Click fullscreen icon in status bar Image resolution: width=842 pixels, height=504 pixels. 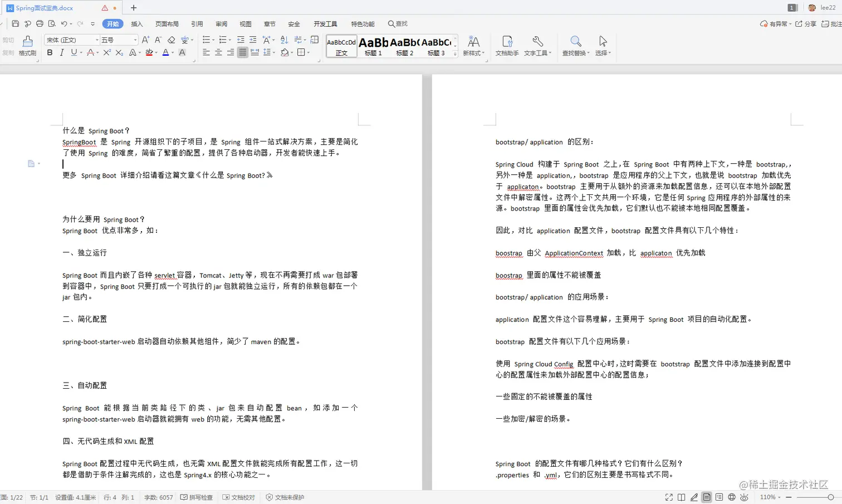(669, 497)
